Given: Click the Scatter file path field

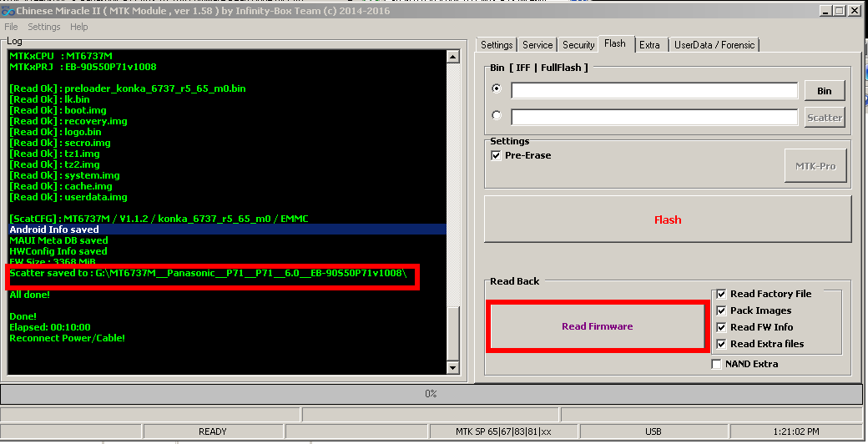Looking at the screenshot, I should coord(654,117).
